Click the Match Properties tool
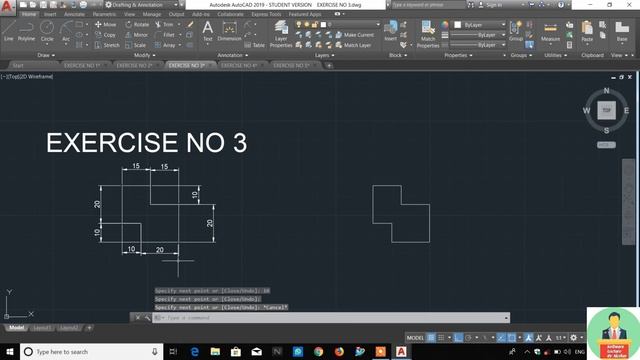Image resolution: width=640 pixels, height=360 pixels. (428, 34)
